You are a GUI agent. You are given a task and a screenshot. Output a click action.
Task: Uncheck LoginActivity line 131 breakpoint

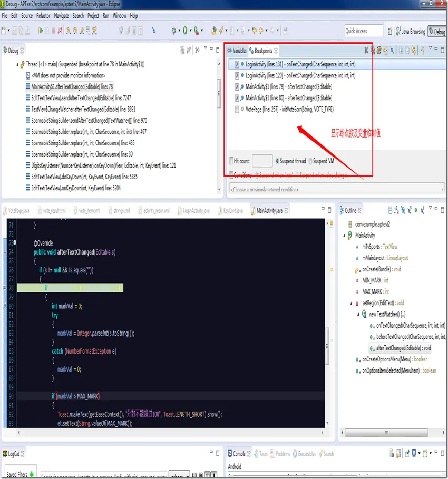[237, 64]
